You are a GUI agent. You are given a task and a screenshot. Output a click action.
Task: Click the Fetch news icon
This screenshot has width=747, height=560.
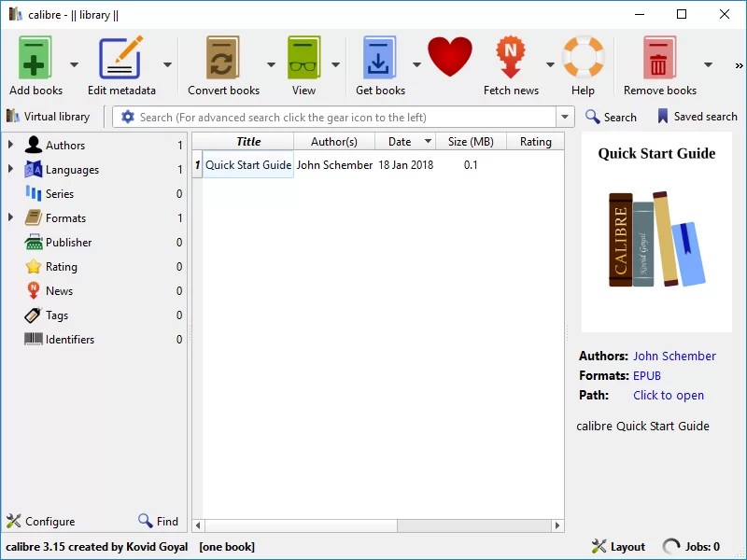coord(512,58)
